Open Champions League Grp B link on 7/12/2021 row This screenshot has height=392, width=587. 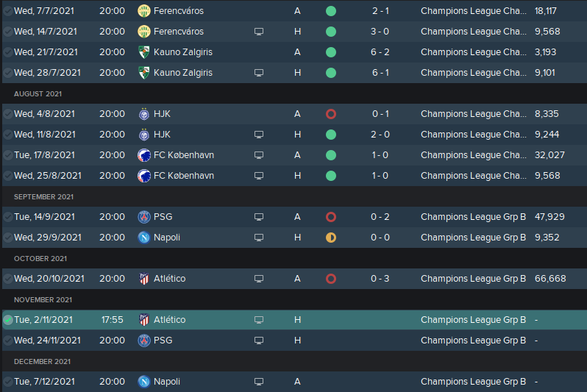tap(473, 382)
